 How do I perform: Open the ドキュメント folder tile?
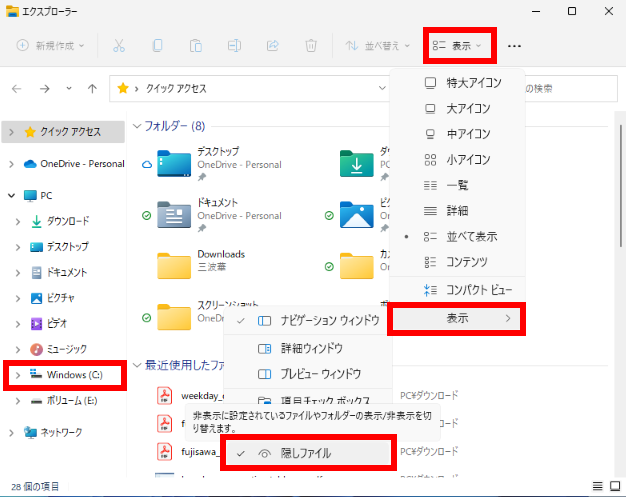(219, 215)
